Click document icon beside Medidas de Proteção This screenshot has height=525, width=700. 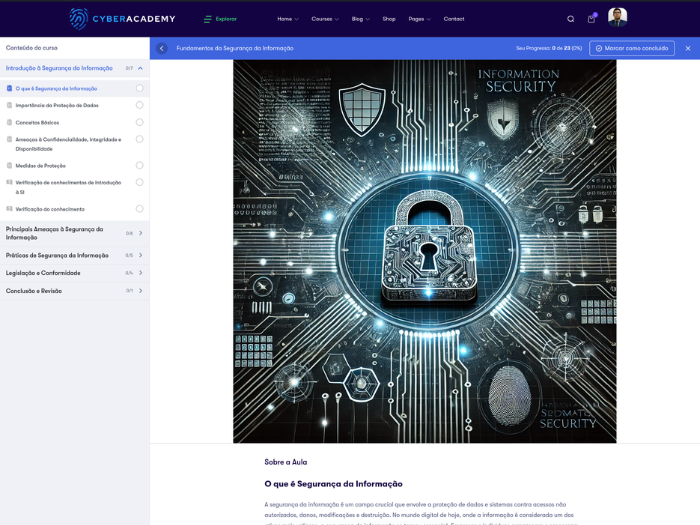click(x=10, y=166)
